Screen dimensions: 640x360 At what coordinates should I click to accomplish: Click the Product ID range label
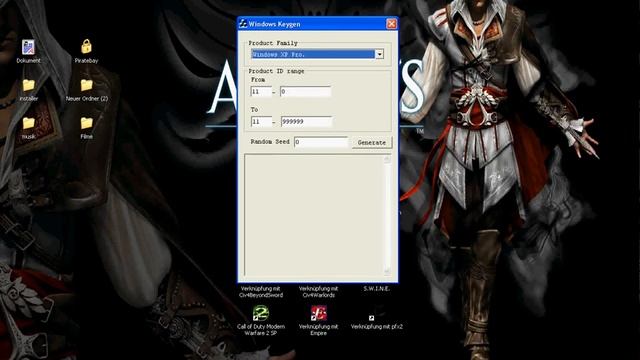pos(276,71)
